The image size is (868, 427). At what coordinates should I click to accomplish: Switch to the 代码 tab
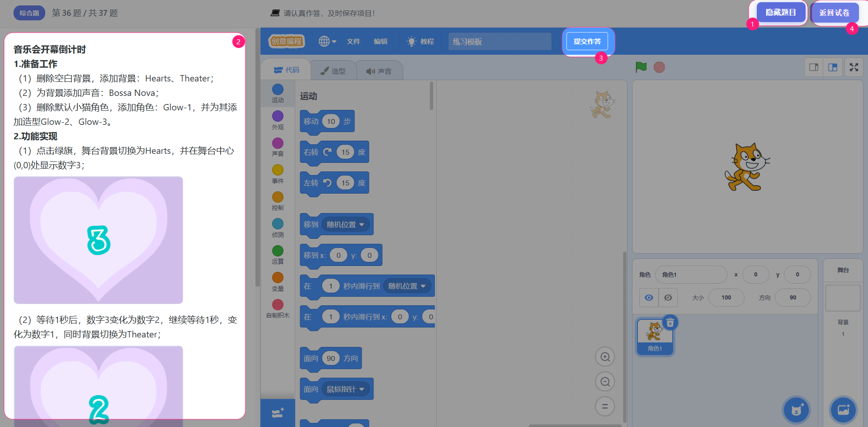[287, 70]
